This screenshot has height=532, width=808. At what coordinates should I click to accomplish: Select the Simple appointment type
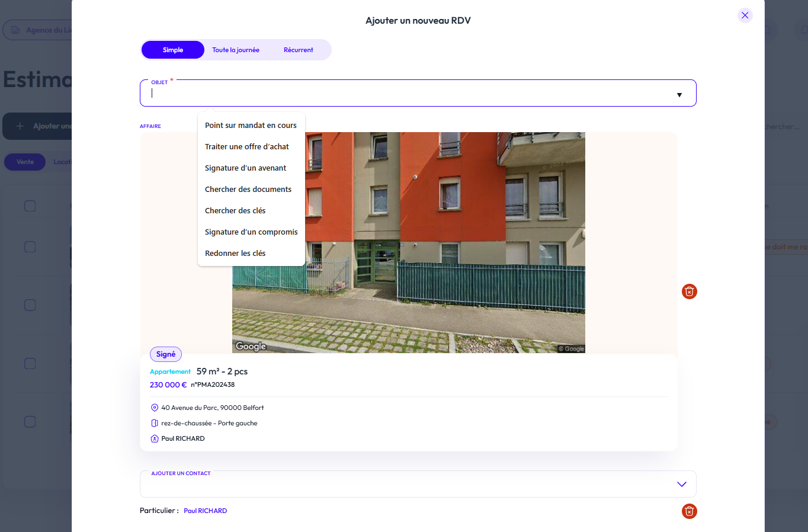click(173, 50)
